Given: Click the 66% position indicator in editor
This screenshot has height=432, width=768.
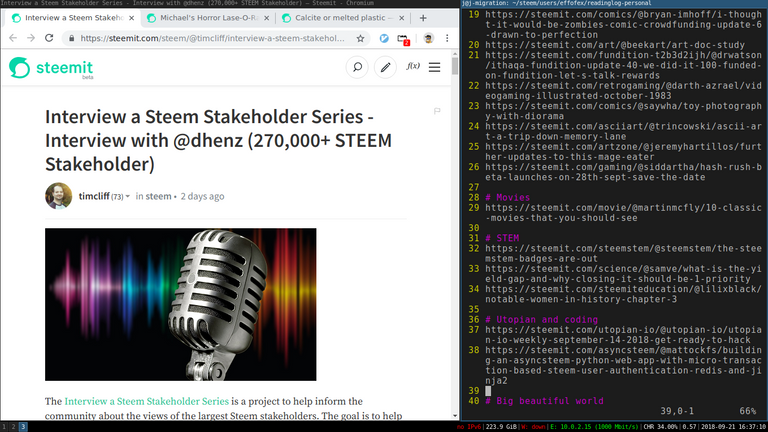Looking at the screenshot, I should [747, 411].
